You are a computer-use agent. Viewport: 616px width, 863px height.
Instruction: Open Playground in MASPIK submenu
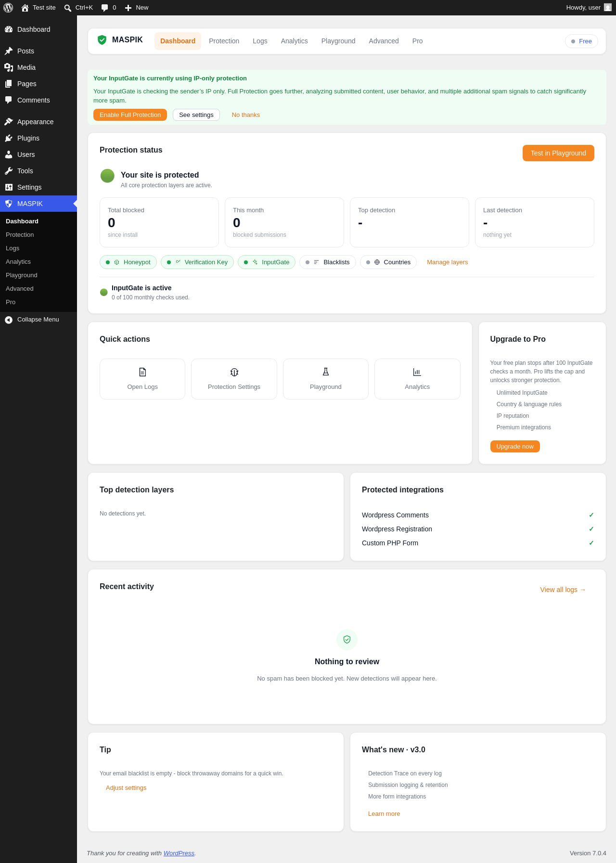38,275
